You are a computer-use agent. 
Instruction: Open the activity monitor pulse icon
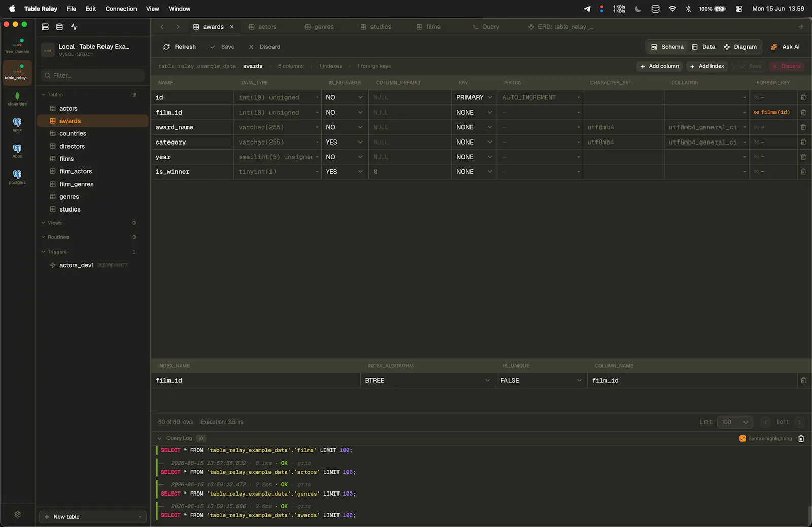(74, 27)
